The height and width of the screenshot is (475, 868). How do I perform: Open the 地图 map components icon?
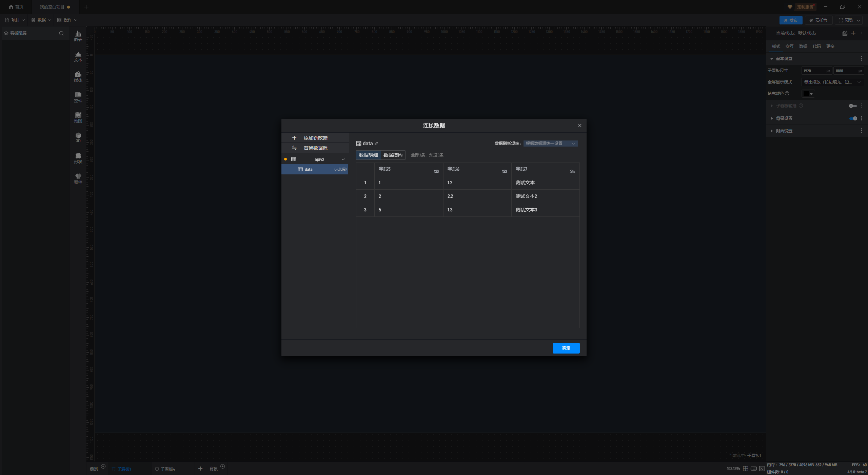[x=78, y=117]
